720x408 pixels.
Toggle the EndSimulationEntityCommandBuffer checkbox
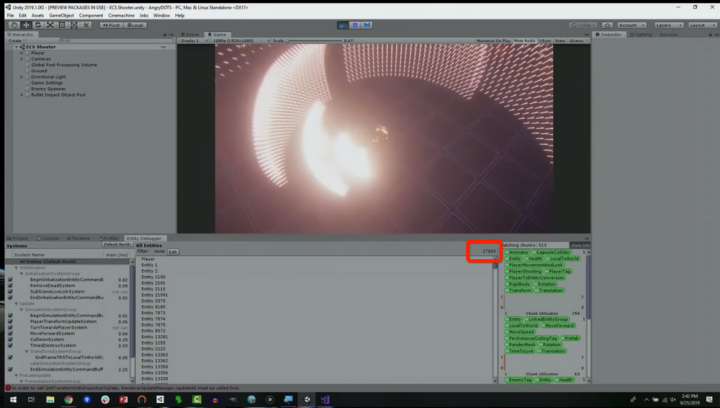pos(10,369)
